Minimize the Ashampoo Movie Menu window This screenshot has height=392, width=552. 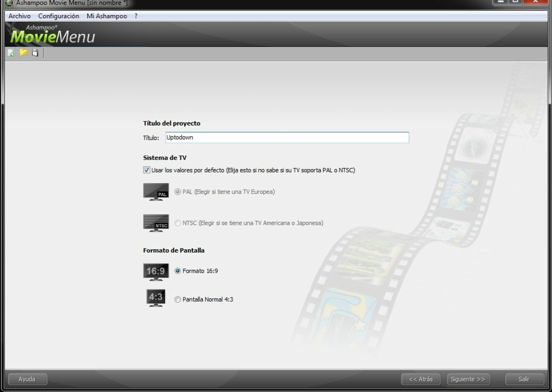click(x=501, y=2)
